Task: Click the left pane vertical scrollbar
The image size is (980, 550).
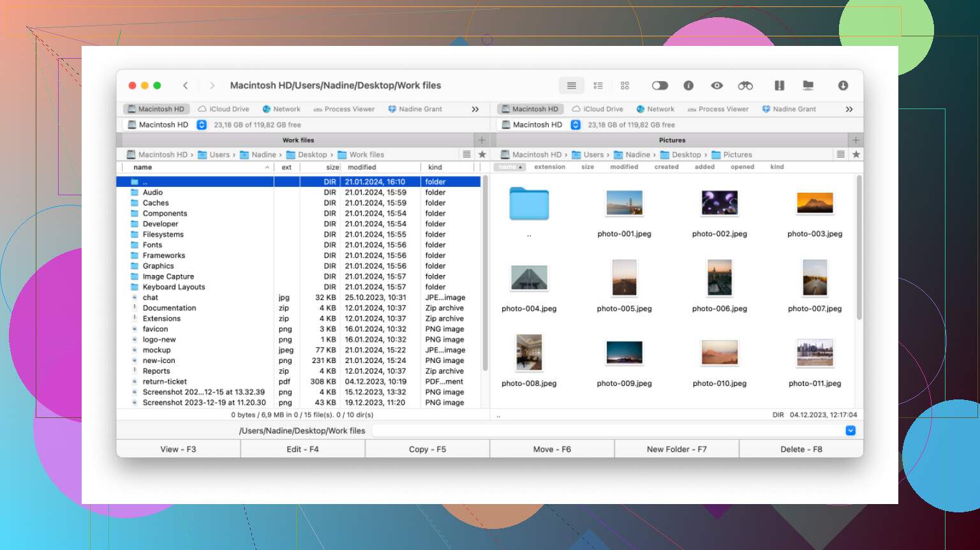Action: pyautogui.click(x=485, y=274)
